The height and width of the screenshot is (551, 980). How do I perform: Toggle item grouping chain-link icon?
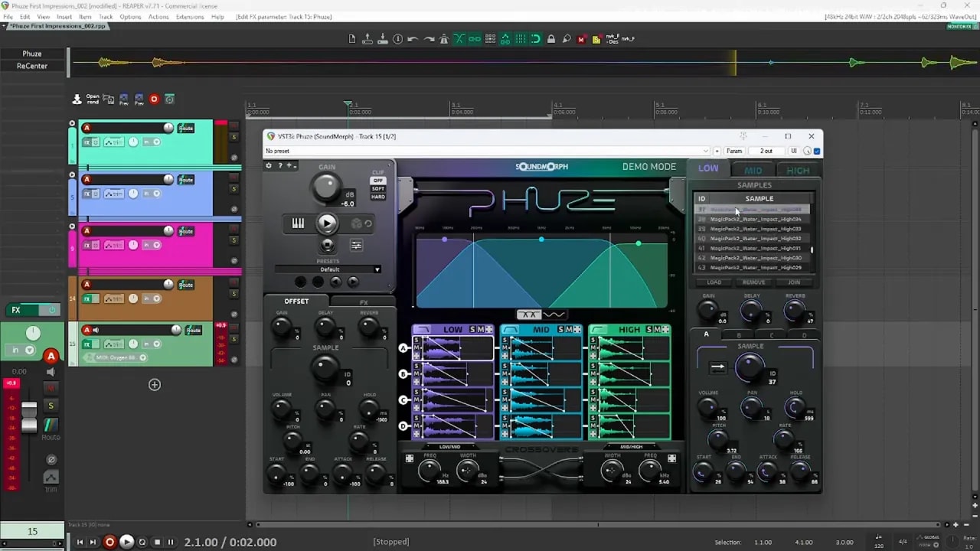[475, 39]
